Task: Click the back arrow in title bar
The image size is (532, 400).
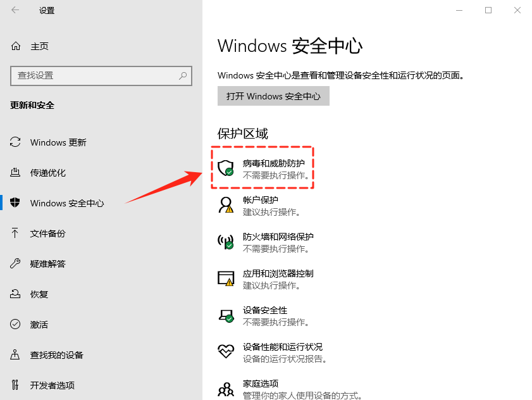Action: [15, 10]
